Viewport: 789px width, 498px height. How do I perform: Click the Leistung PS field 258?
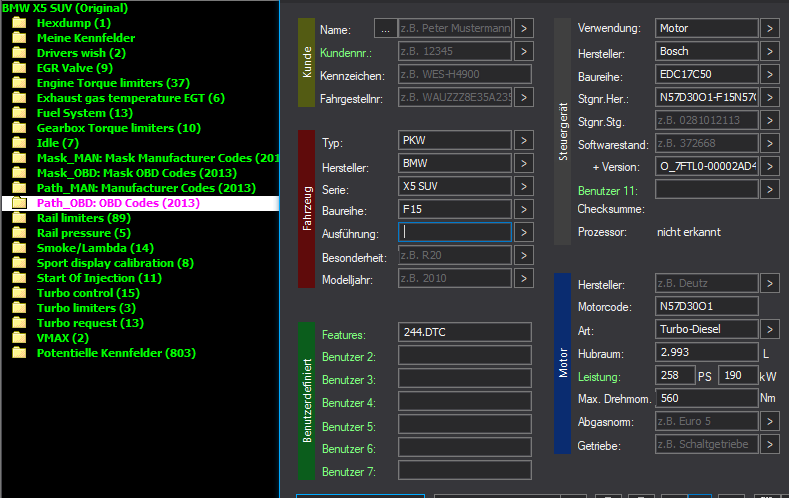(675, 375)
